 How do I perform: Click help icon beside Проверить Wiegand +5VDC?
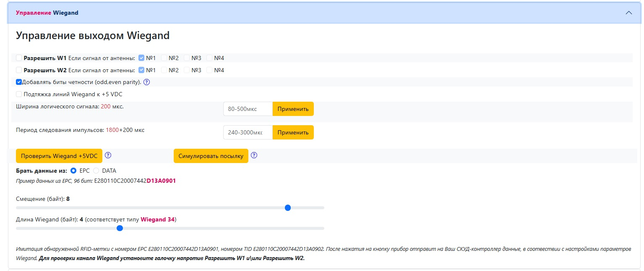click(108, 155)
